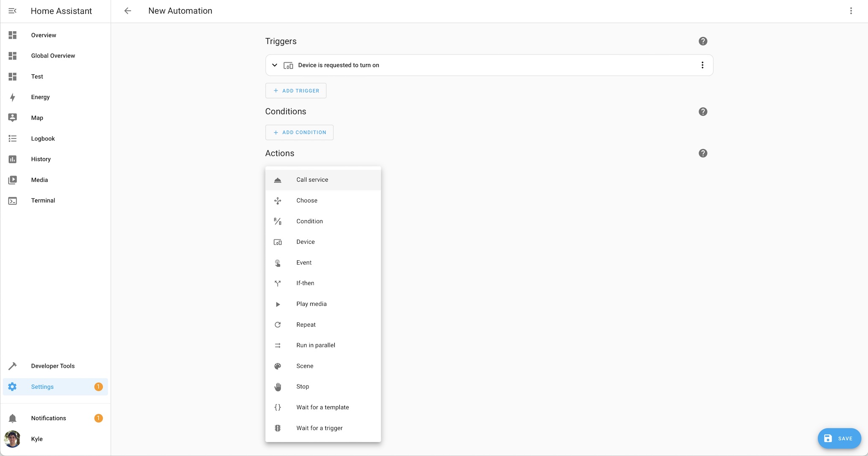This screenshot has width=868, height=456.
Task: Click the Test dashboard icon
Action: pos(13,76)
